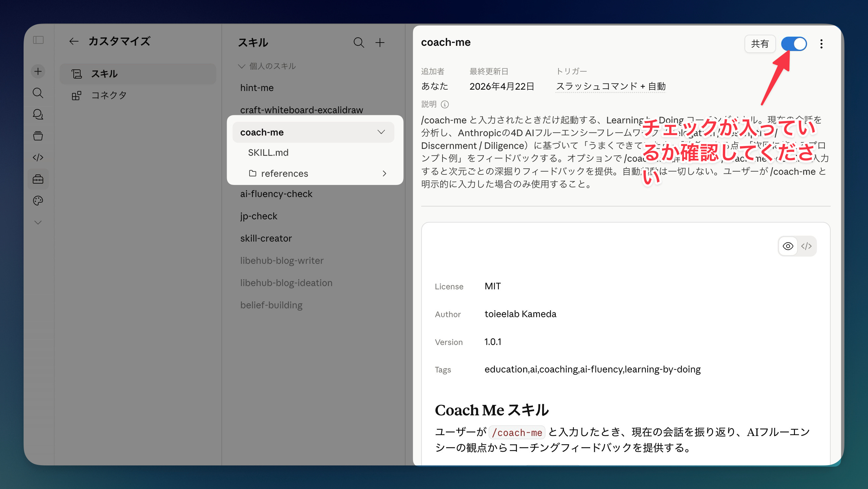Open ai-fluency-check skill
Screen dimensions: 868x489
point(276,194)
